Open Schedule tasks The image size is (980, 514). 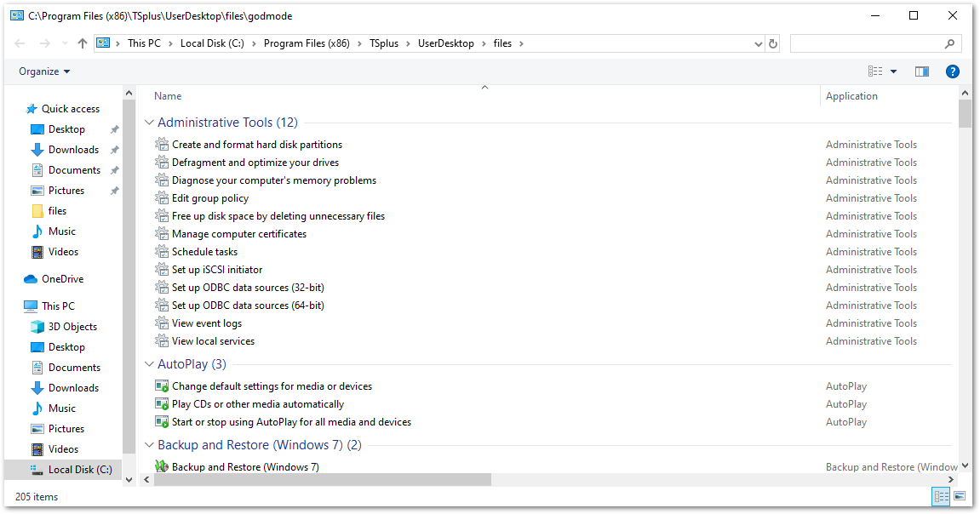tap(205, 251)
